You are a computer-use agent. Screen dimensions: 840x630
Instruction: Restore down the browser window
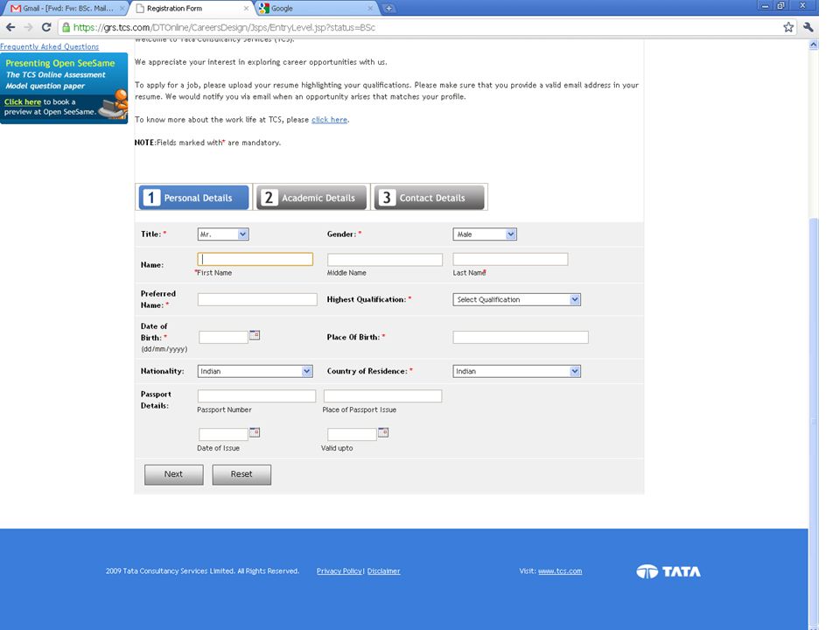(x=780, y=6)
